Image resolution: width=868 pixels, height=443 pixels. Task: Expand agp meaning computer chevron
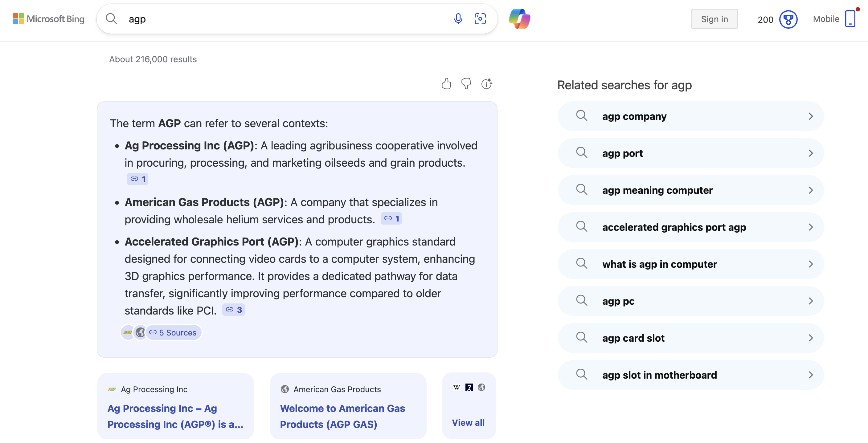click(811, 190)
